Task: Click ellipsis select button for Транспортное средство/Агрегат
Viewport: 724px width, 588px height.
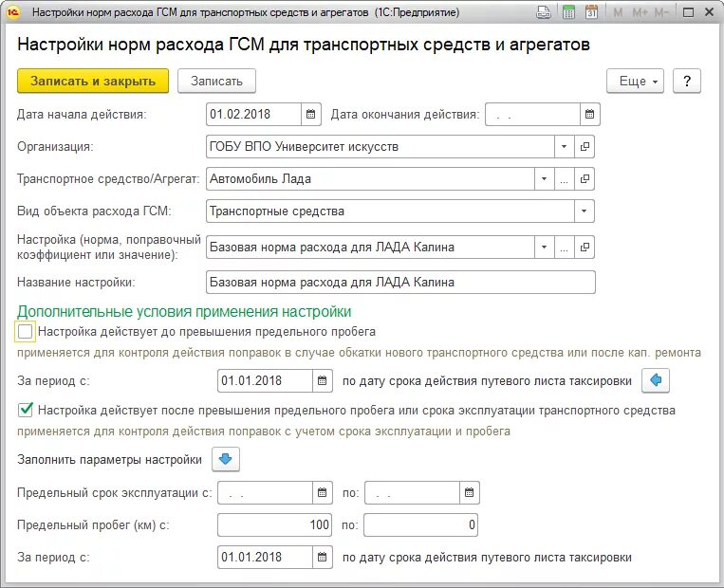Action: tap(565, 179)
